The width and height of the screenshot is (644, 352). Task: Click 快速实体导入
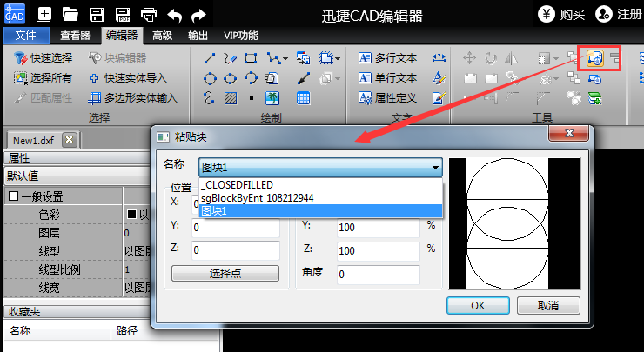[x=128, y=78]
